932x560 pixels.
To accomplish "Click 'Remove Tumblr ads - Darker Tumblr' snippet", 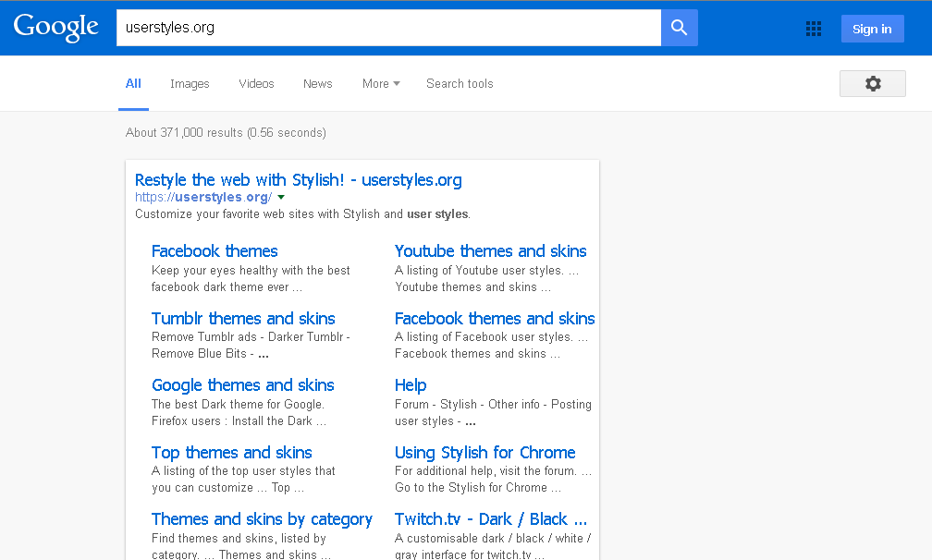I will pos(251,345).
